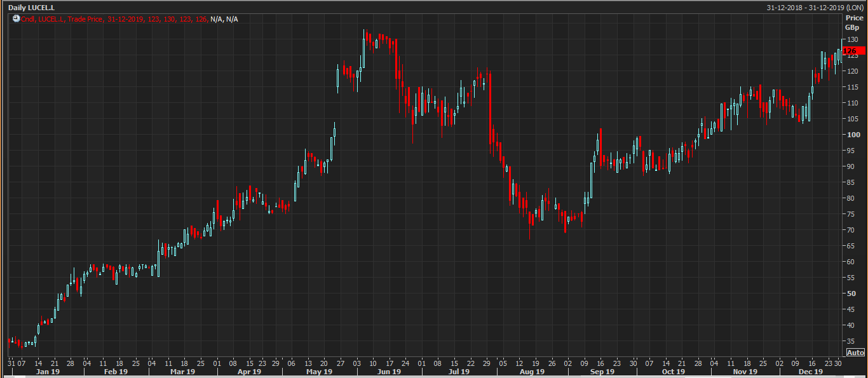Select the 'Nov 19' month label

click(x=745, y=372)
